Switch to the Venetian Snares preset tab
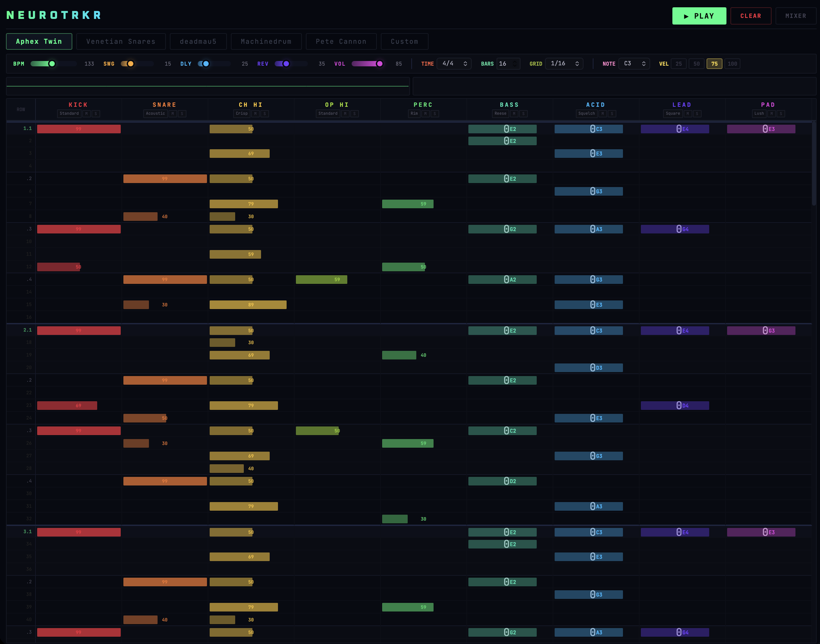The image size is (820, 644). click(121, 41)
